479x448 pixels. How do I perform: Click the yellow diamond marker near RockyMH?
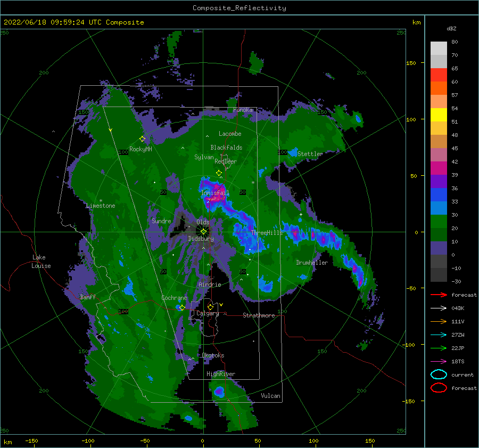click(x=142, y=139)
